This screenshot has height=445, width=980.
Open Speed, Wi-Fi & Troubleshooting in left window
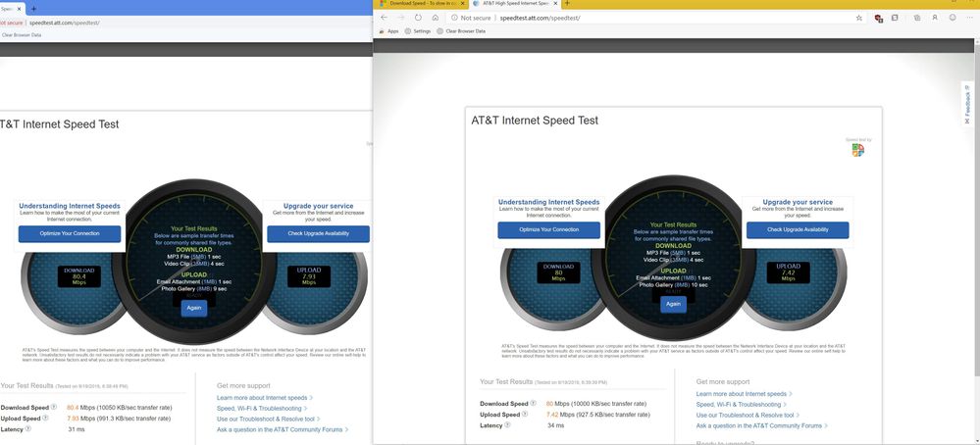262,408
